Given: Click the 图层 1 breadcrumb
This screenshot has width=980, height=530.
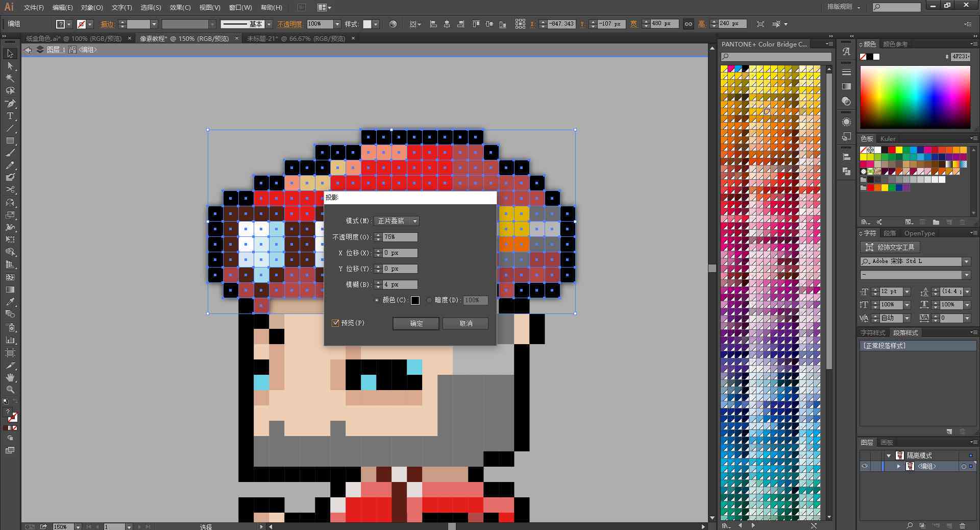Looking at the screenshot, I should 56,50.
